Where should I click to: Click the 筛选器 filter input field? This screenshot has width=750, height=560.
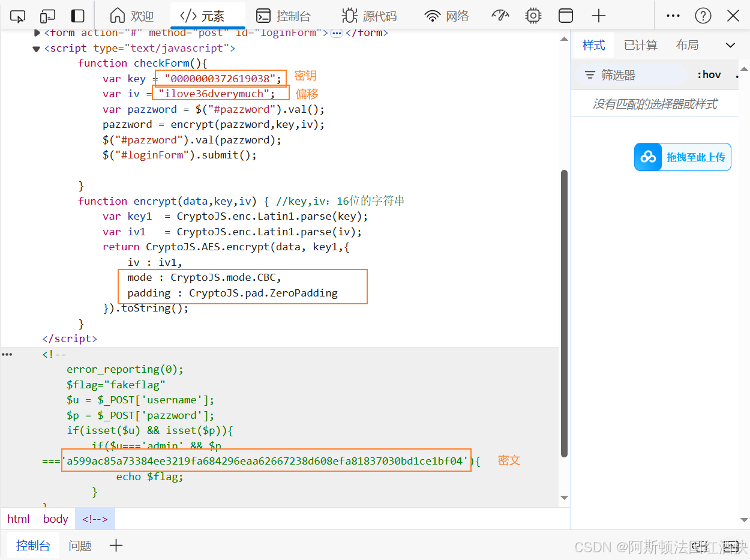(631, 75)
